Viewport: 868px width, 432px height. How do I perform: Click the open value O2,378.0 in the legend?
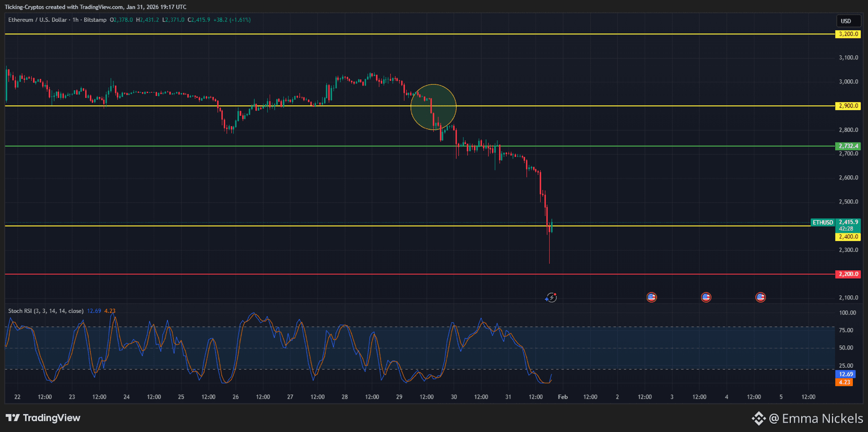[x=121, y=20]
